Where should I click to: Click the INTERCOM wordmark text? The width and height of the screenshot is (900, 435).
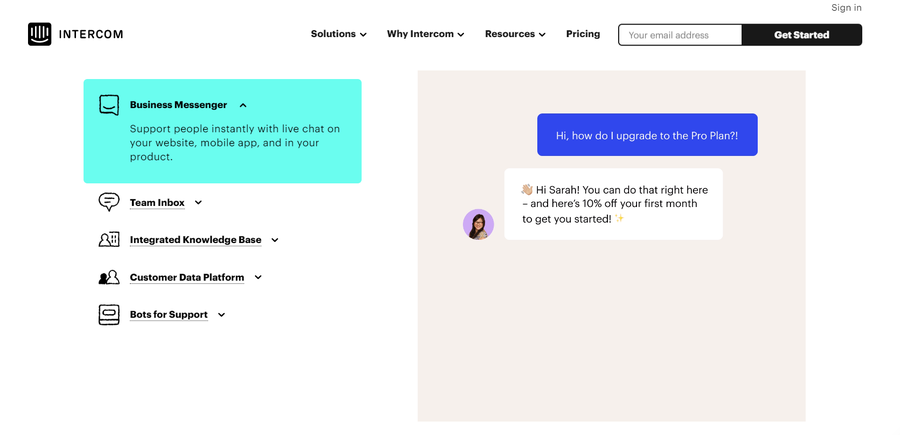click(91, 34)
